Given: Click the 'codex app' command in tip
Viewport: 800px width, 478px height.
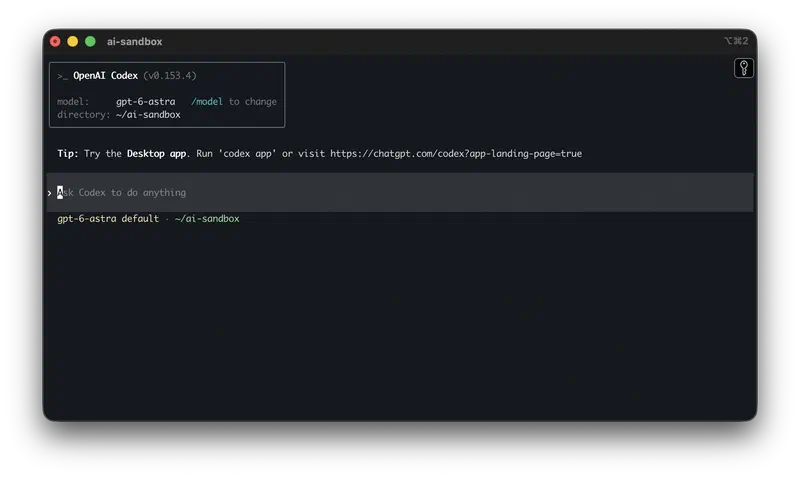Looking at the screenshot, I should (x=247, y=154).
